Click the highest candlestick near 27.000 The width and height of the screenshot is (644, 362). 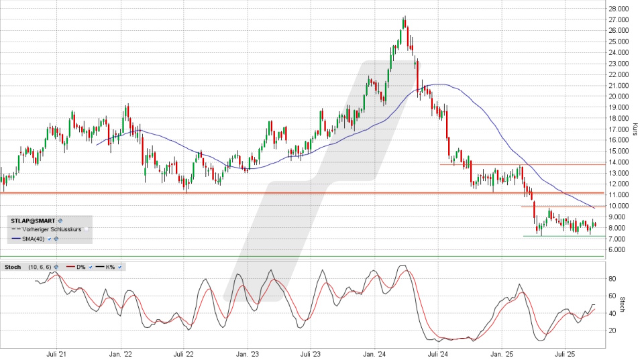404,23
